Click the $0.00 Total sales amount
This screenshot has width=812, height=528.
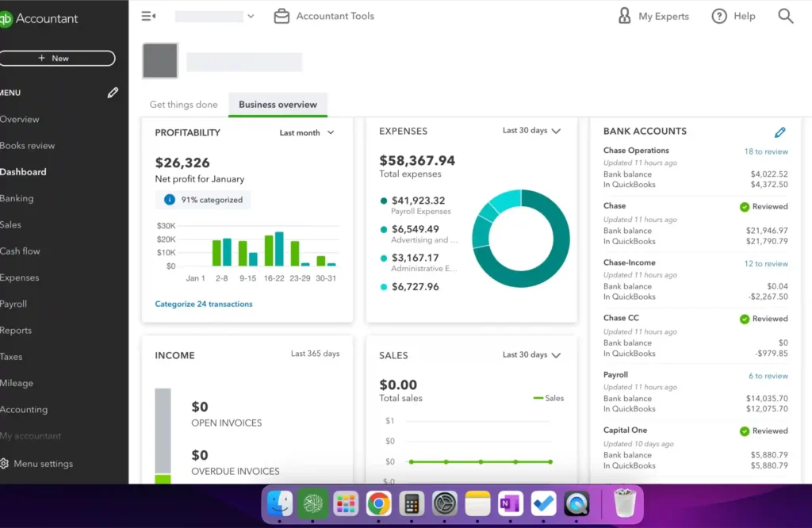point(398,385)
